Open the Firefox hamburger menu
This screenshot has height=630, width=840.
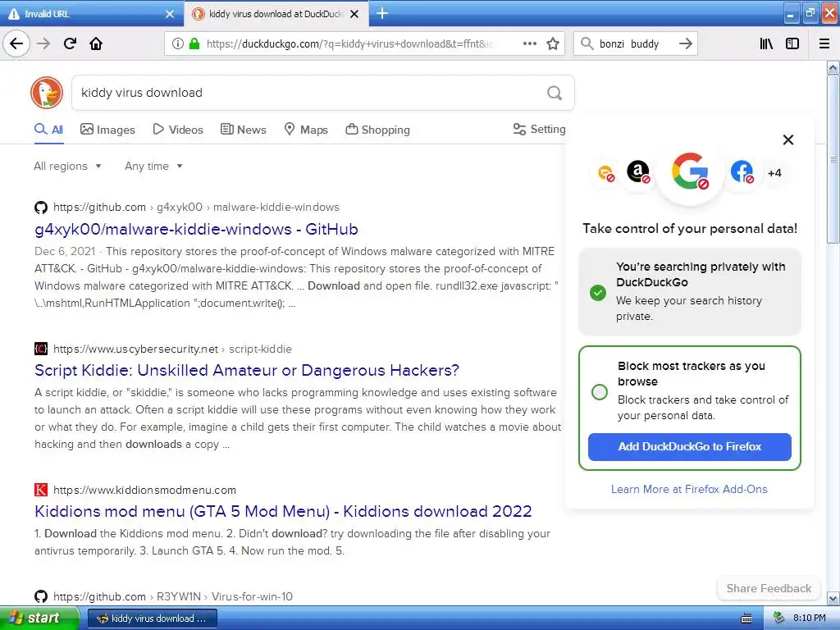pyautogui.click(x=824, y=43)
